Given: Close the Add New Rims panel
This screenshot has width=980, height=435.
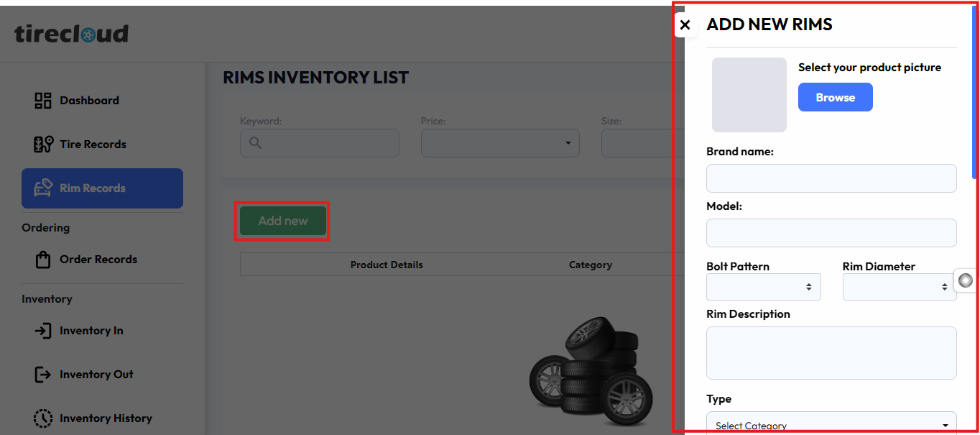Looking at the screenshot, I should point(685,25).
